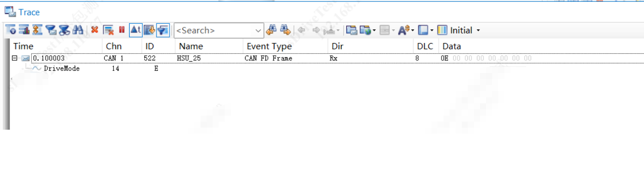
Task: Click the crossed-out funnel filter icon
Action: 64,30
